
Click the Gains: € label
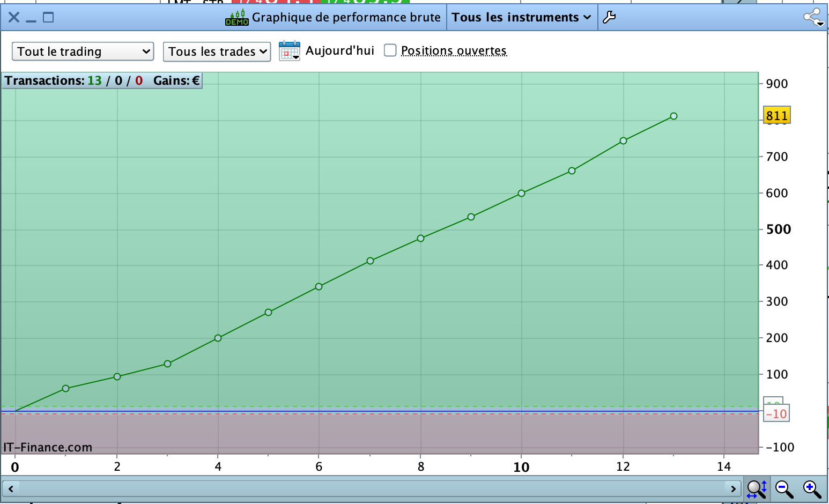[176, 80]
